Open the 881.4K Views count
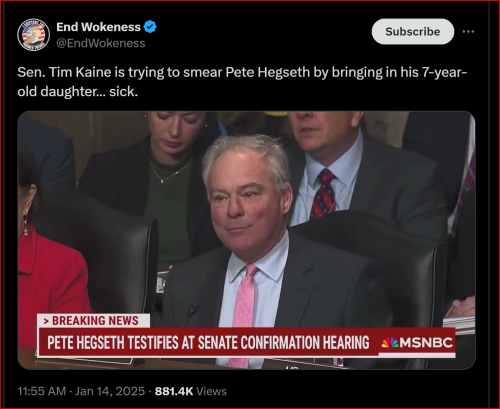The image size is (500, 409). pos(191,391)
